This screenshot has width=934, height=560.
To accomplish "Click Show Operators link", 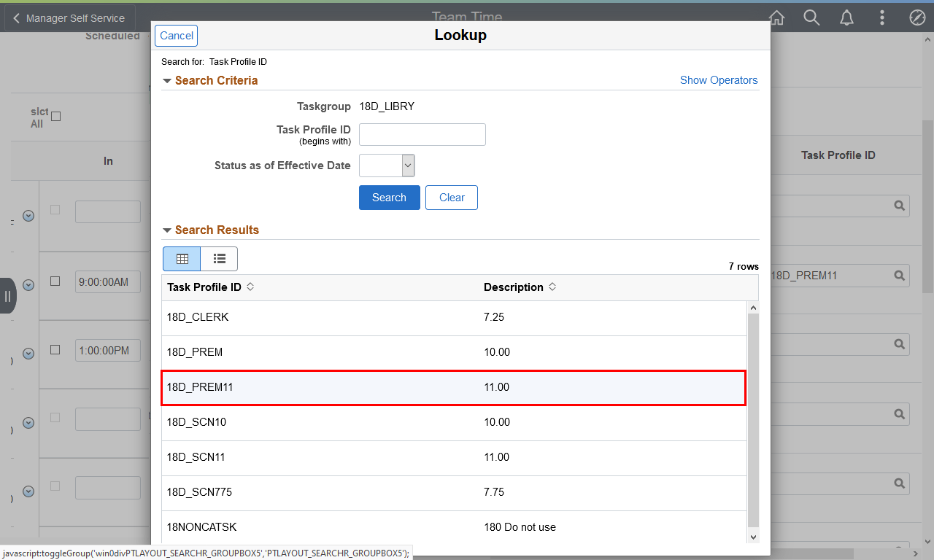I will [x=719, y=80].
